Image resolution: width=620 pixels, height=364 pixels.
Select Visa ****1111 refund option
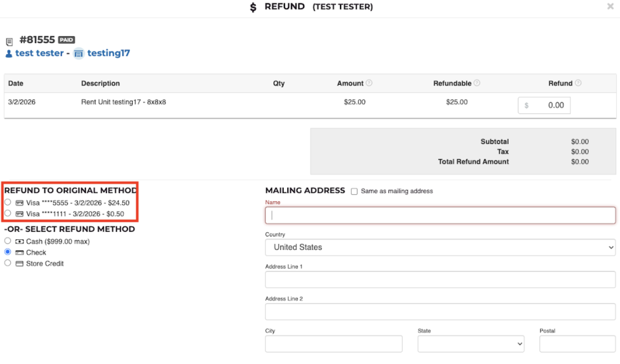pos(8,213)
